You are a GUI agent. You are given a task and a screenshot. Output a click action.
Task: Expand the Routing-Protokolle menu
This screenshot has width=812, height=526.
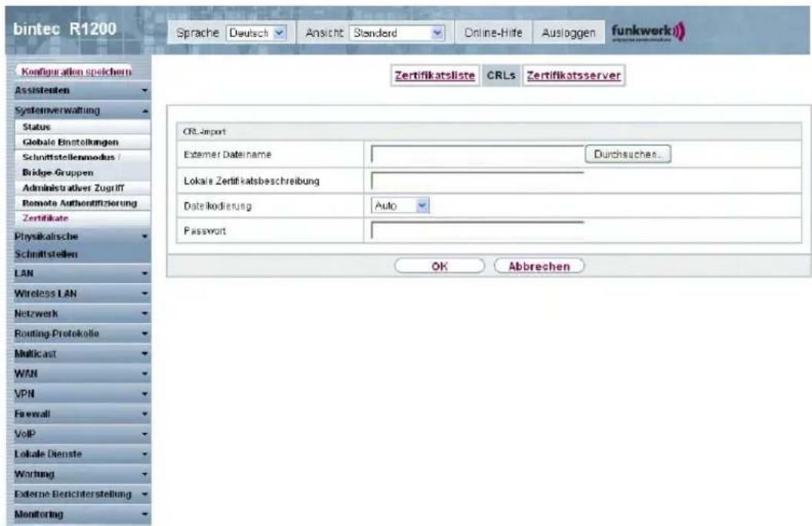click(81, 334)
